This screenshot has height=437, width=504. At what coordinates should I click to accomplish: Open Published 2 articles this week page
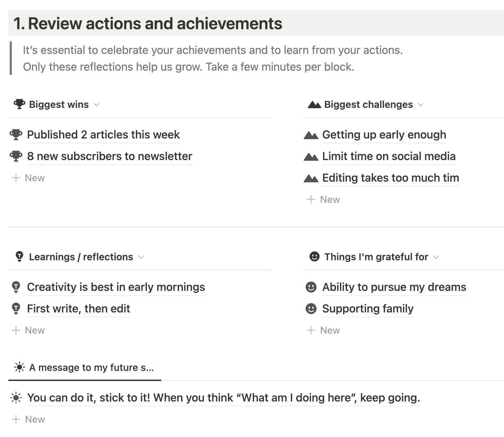pyautogui.click(x=103, y=135)
